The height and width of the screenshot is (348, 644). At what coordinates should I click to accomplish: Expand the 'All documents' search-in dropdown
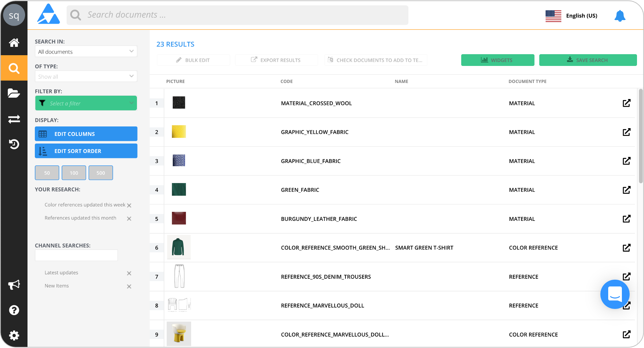[x=86, y=52]
